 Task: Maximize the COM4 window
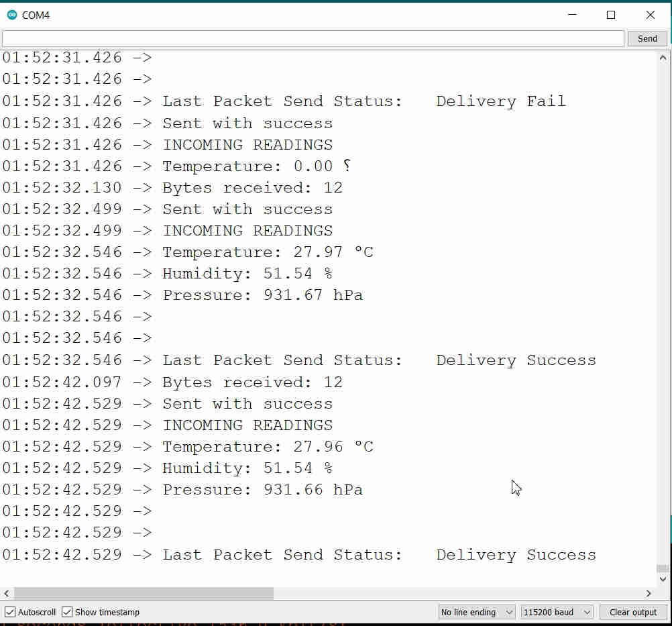click(x=611, y=15)
